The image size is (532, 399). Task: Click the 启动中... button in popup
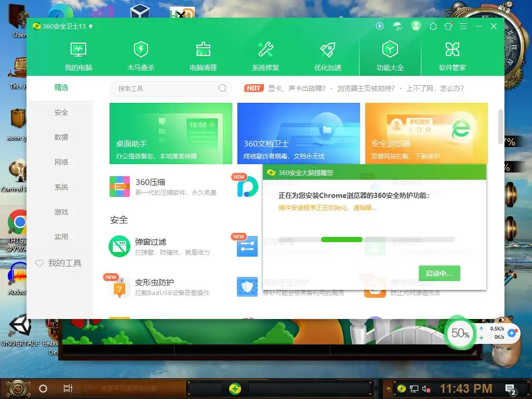440,273
